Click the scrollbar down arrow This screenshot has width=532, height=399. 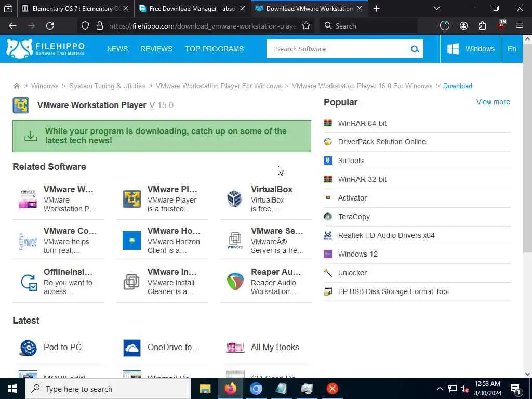click(527, 374)
